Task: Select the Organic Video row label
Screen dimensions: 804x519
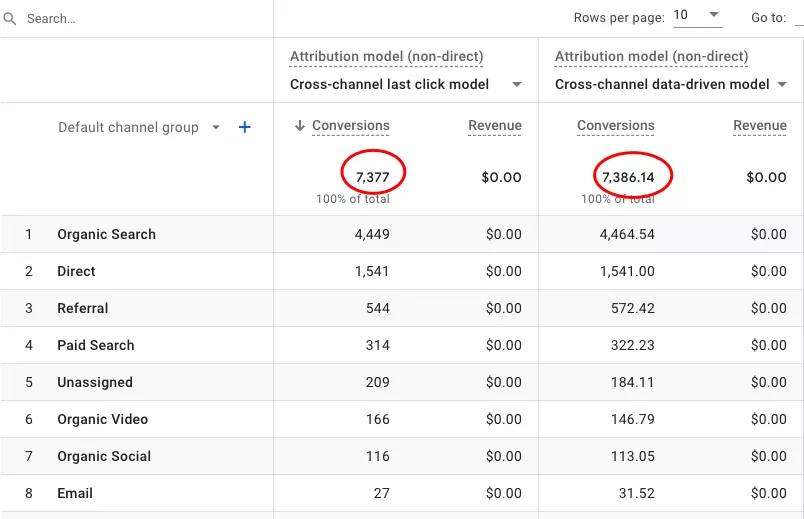Action: point(103,419)
